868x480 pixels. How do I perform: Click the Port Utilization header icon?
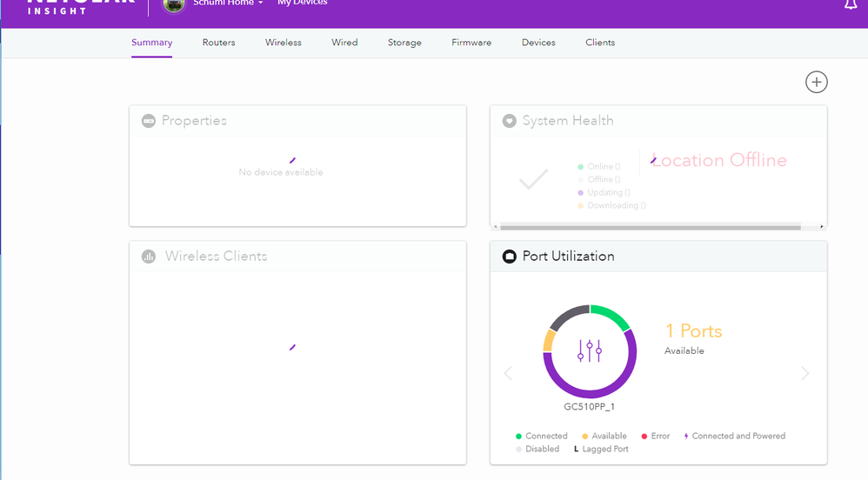510,257
